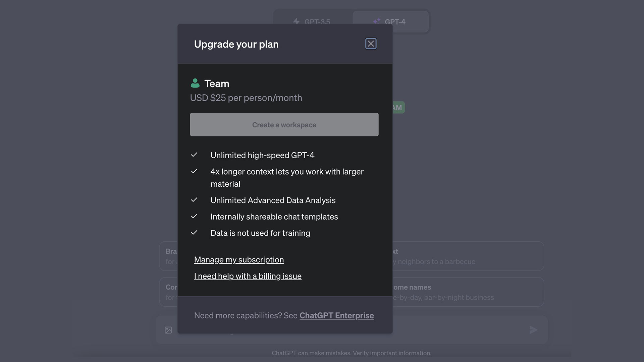Open the ChatGPT Enterprise link
Viewport: 644px width, 362px height.
tap(336, 315)
